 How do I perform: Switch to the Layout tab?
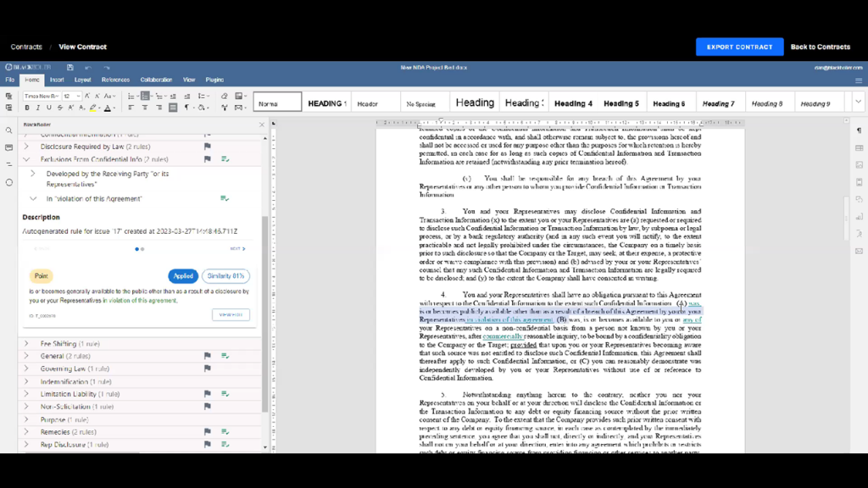(x=82, y=80)
